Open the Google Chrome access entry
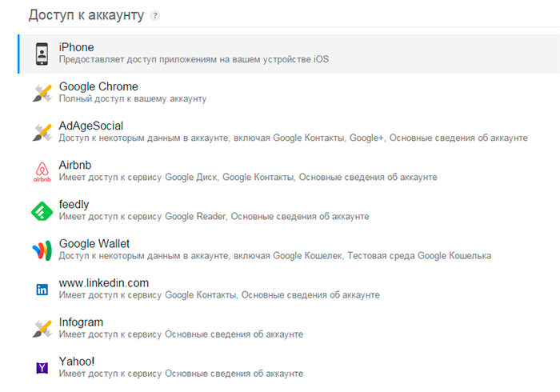This screenshot has height=392, width=560. (x=98, y=86)
